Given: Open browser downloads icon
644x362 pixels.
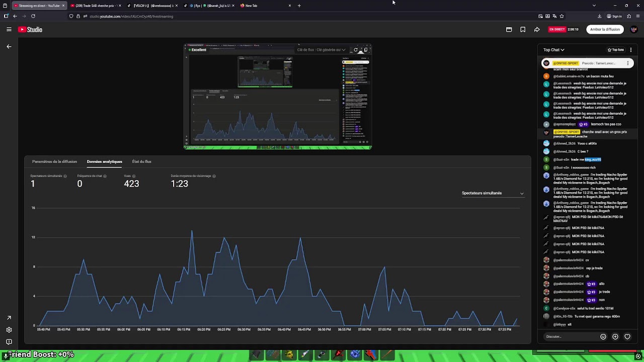Looking at the screenshot, I should click(x=599, y=16).
